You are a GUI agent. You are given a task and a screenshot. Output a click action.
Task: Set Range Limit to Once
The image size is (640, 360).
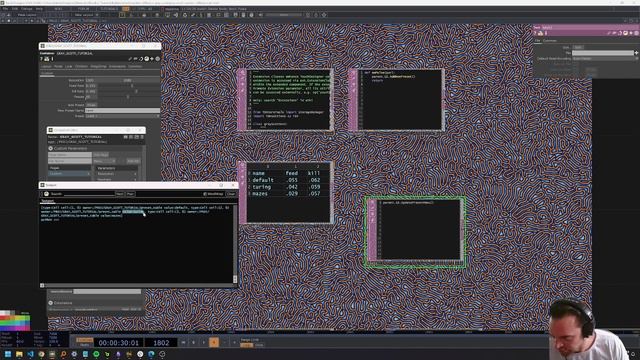(259, 345)
